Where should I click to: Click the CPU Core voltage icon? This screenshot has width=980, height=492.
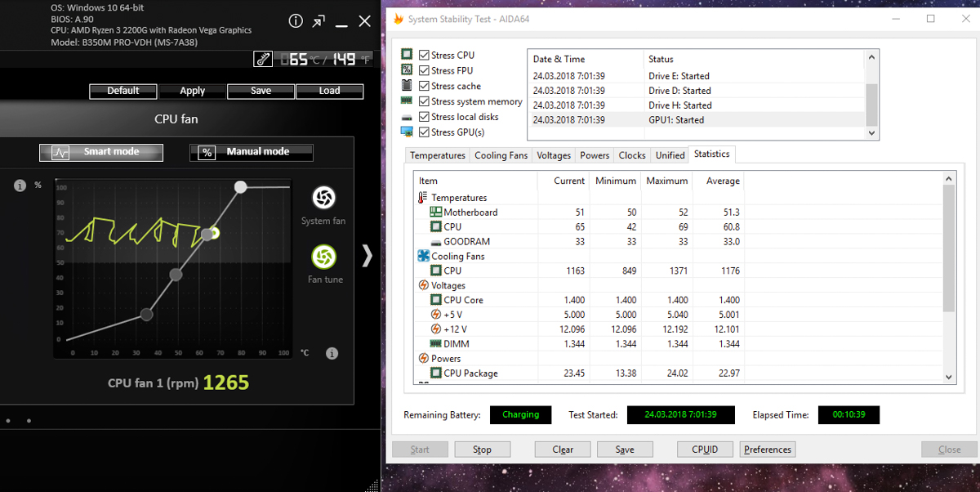(x=436, y=300)
